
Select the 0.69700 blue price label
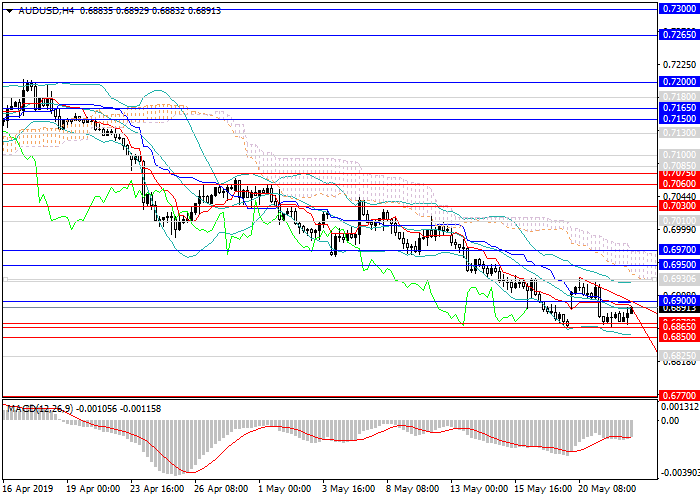(677, 250)
